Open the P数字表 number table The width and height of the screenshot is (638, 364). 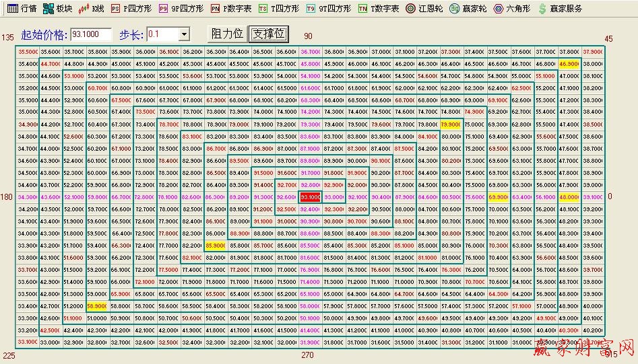230,9
